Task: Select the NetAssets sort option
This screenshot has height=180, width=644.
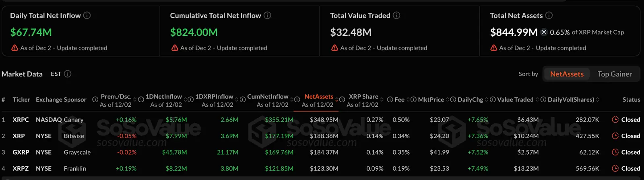Action: (566, 74)
